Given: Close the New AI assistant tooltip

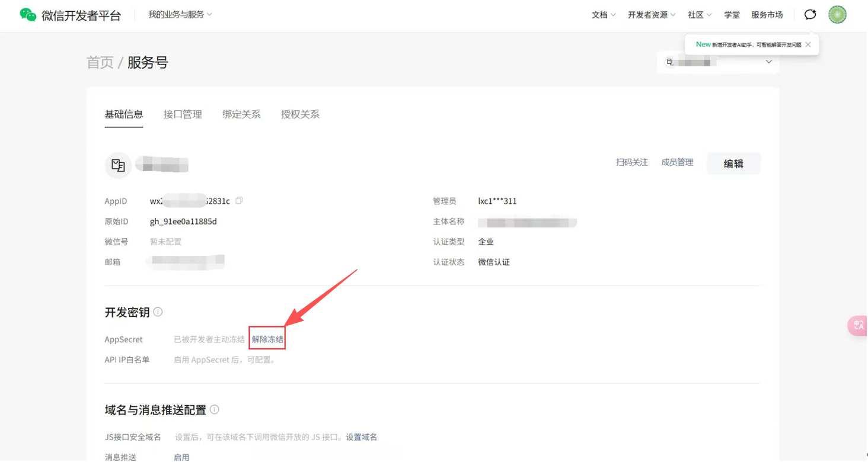Looking at the screenshot, I should click(x=808, y=44).
